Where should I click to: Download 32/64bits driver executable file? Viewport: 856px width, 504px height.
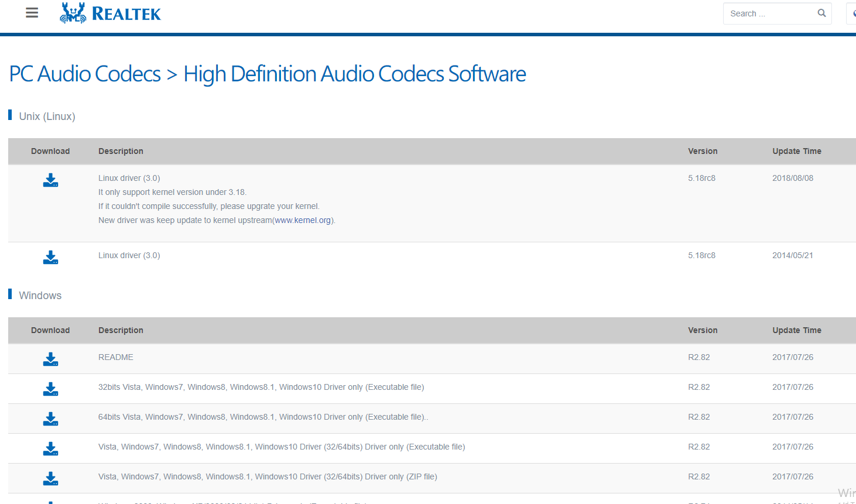[51, 449]
